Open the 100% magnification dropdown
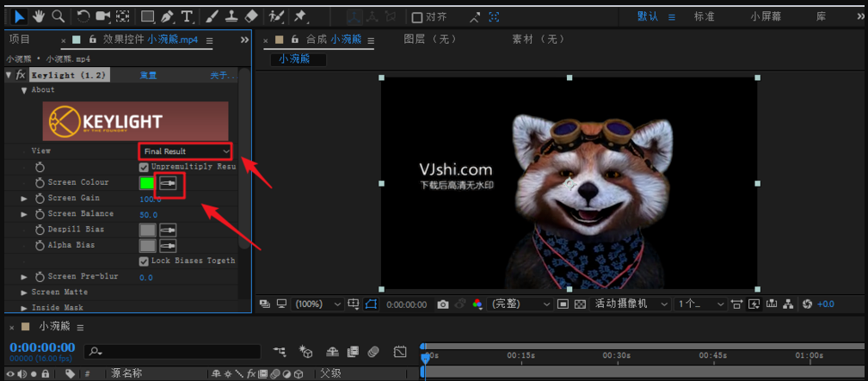 tap(317, 304)
